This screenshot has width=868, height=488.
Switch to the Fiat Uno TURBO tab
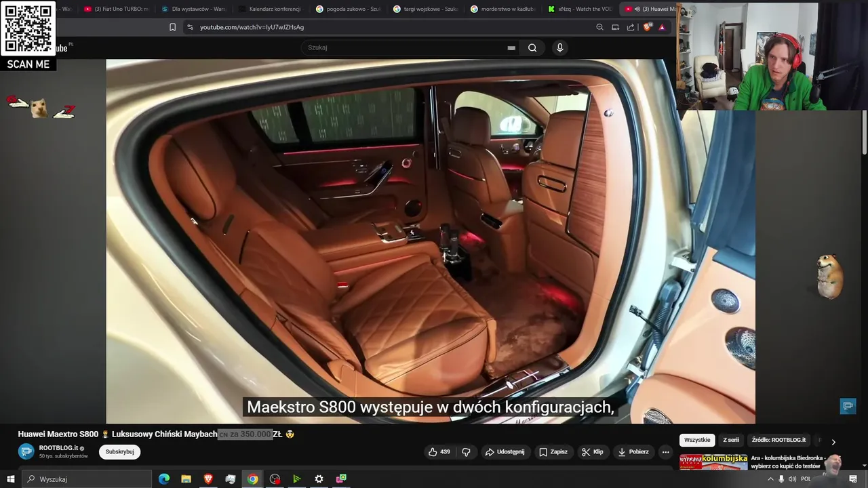[117, 9]
